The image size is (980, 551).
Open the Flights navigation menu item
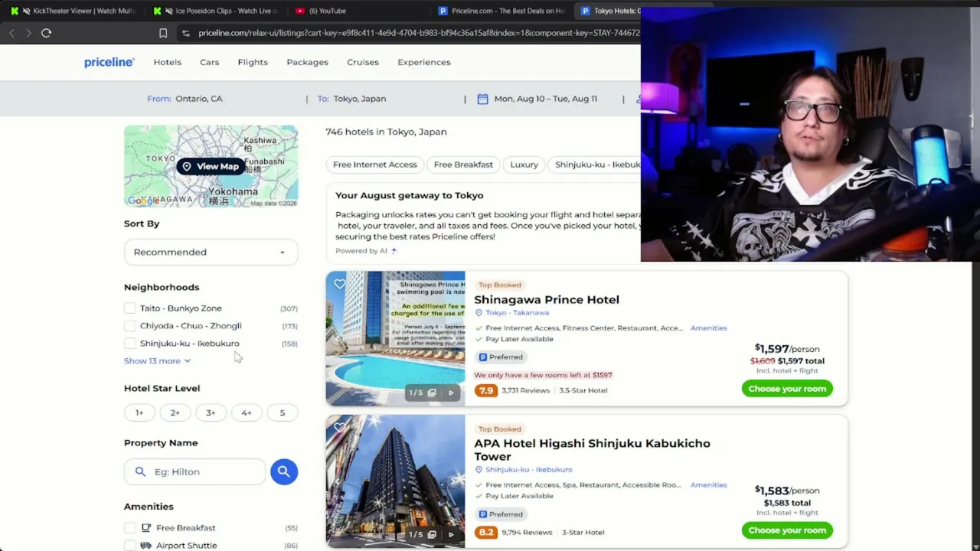click(253, 62)
